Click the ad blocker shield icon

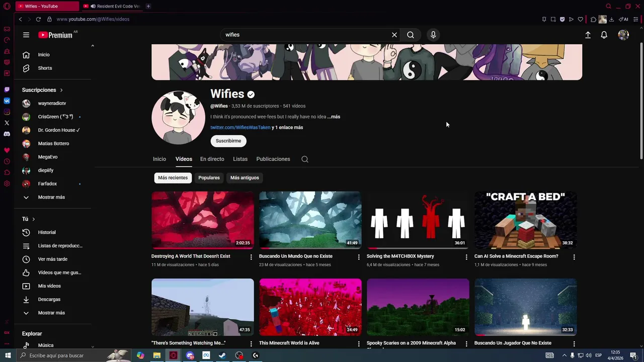click(x=562, y=19)
